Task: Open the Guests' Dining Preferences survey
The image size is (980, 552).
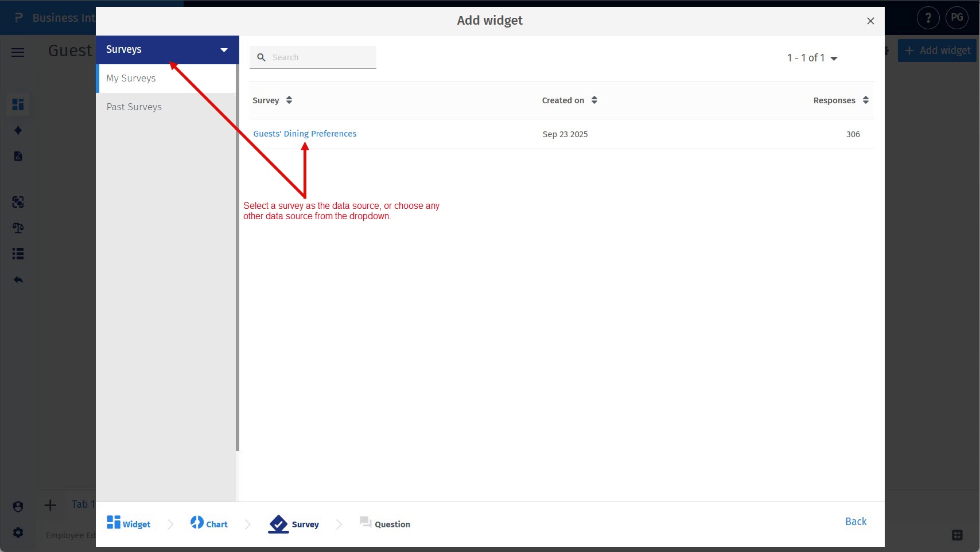Action: click(305, 133)
